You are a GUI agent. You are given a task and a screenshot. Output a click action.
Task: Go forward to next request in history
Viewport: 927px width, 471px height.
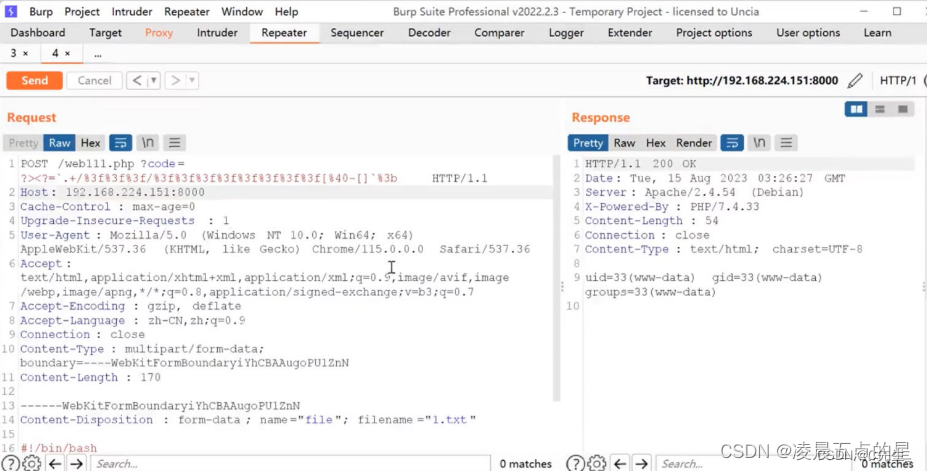[x=175, y=80]
